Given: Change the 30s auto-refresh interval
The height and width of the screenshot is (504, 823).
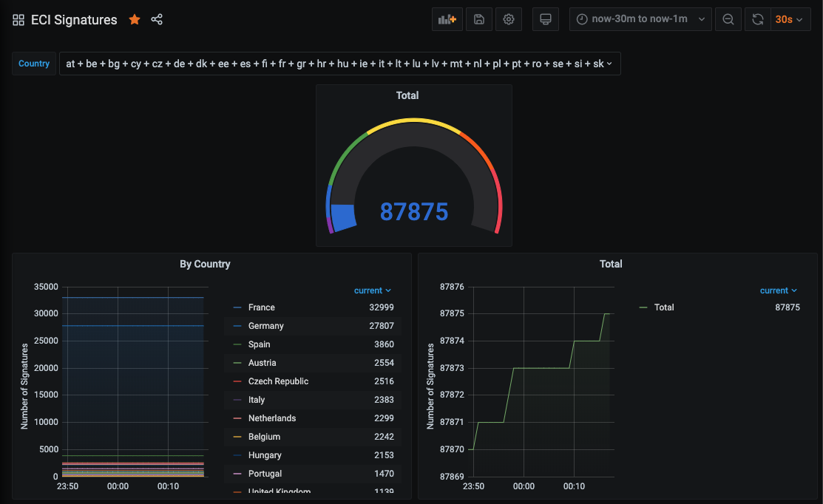Looking at the screenshot, I should (x=790, y=19).
